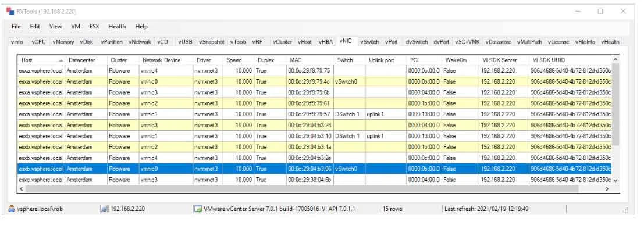644x229 pixels.
Task: Select the vSwitch0 cell in esxa vmnic0 row
Action: tap(349, 82)
